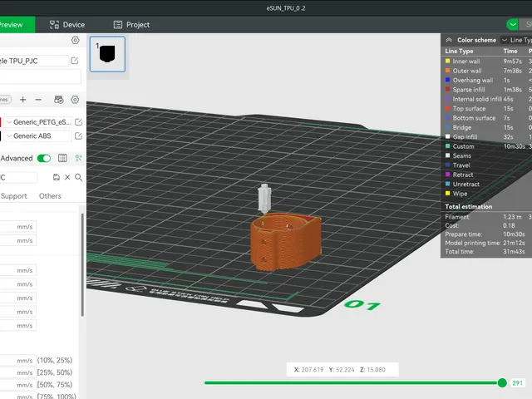Viewport: 532px width, 399px height.
Task: Edit the TPU_PJC printer preset
Action: [x=75, y=61]
